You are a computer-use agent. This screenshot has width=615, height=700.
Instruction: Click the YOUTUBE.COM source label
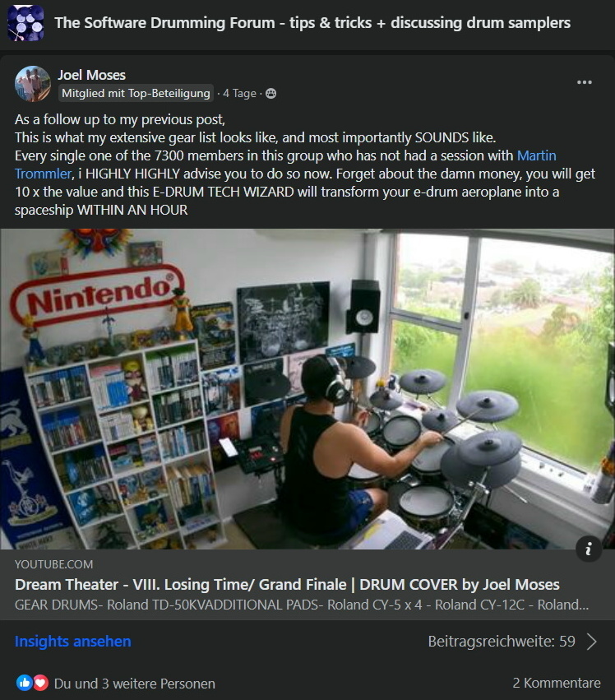[x=54, y=564]
